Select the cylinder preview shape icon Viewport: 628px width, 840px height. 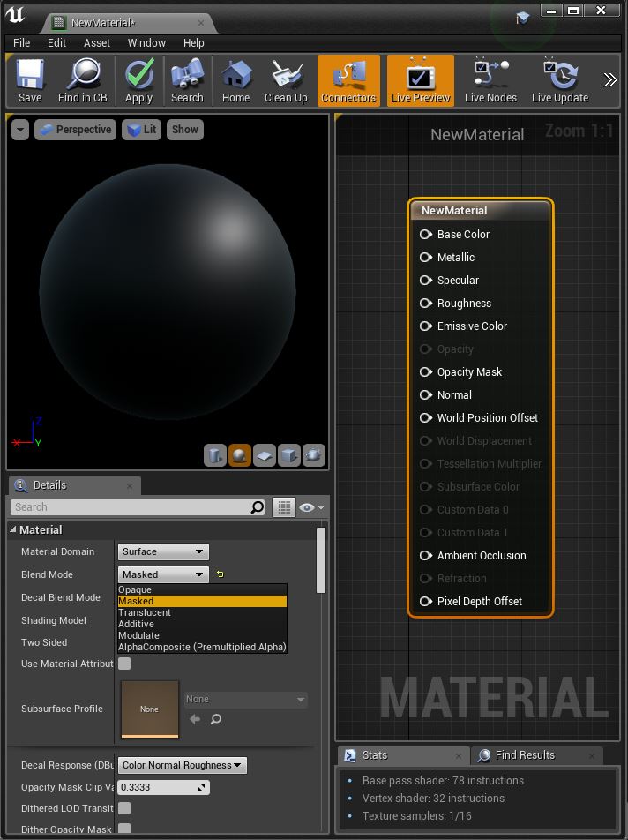click(215, 455)
